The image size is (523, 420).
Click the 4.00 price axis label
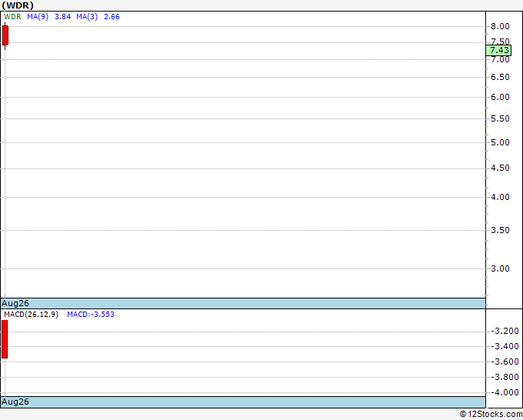(x=500, y=197)
